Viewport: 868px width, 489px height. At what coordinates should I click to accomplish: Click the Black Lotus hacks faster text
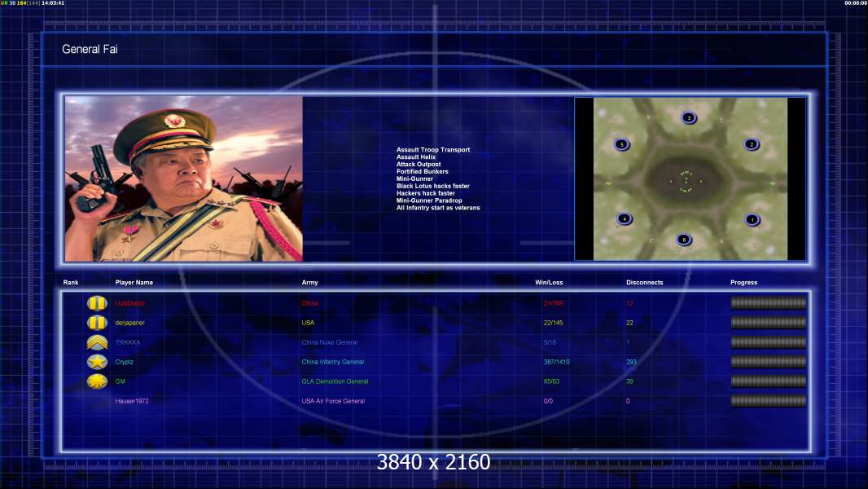pyautogui.click(x=433, y=186)
